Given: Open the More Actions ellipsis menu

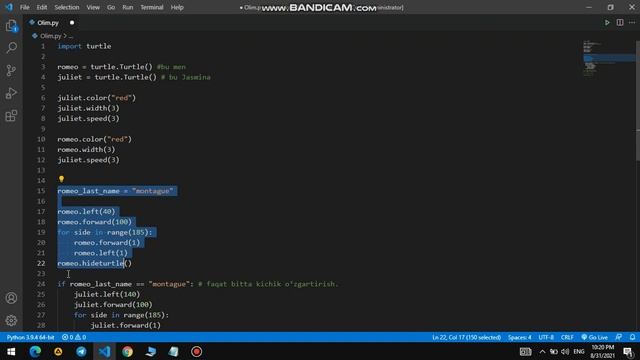Looking at the screenshot, I should [x=632, y=22].
